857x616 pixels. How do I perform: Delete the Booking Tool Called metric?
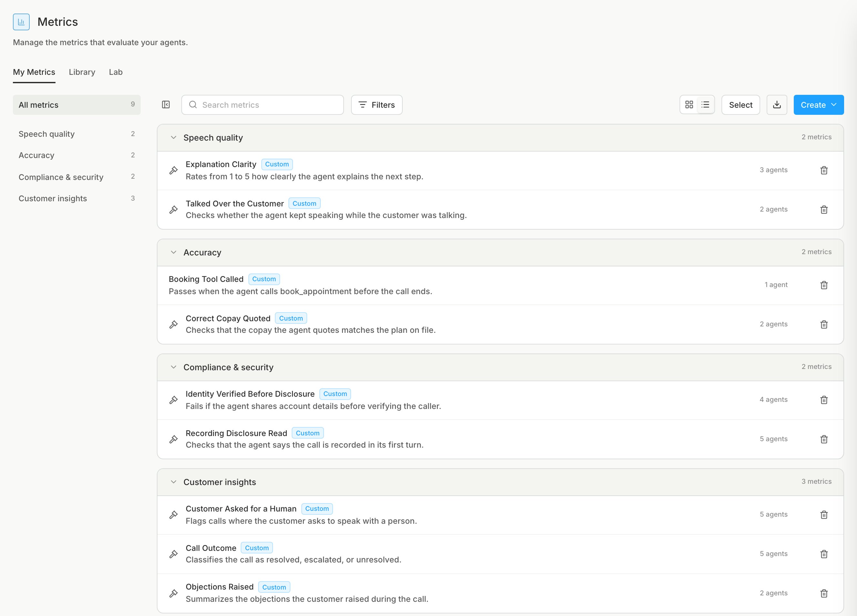[824, 285]
